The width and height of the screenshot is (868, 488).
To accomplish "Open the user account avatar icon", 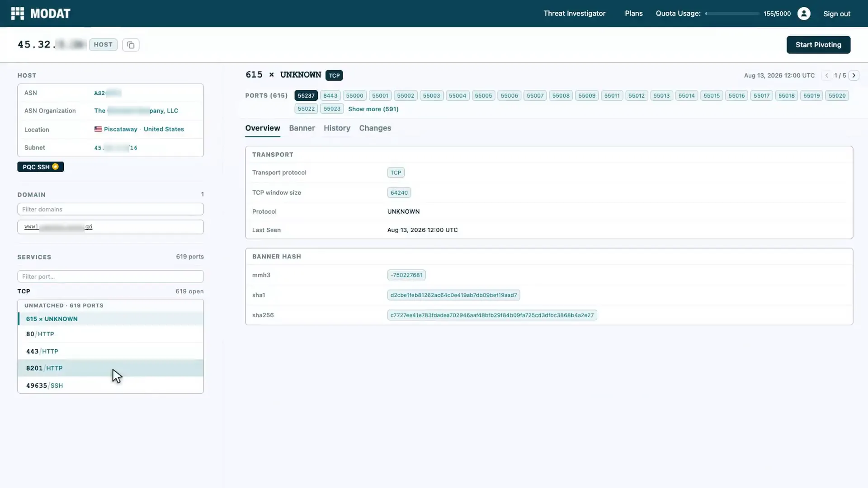I will point(804,14).
